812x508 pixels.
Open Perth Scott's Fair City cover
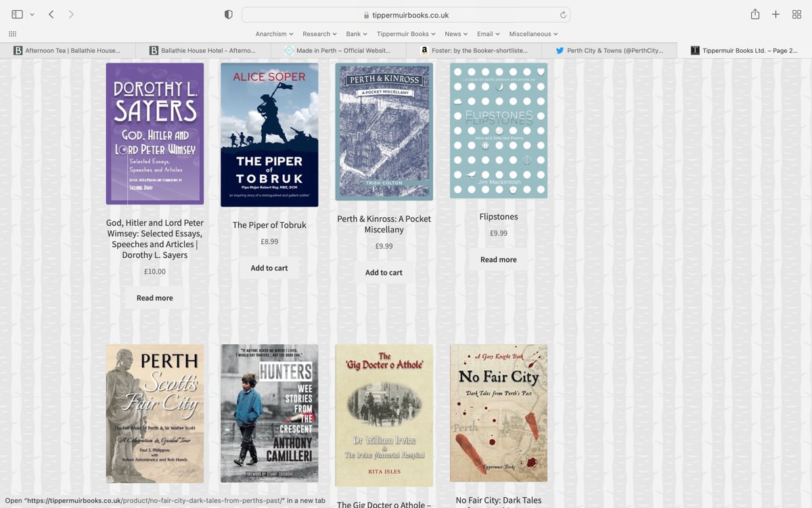(155, 413)
